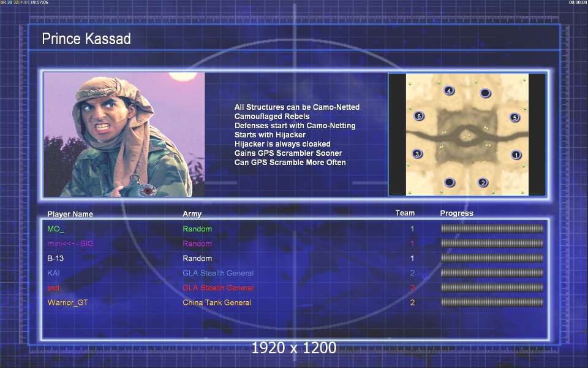Screen dimensions: 588x368
Task: Click start position marker 1 on minimap
Action: 516,155
